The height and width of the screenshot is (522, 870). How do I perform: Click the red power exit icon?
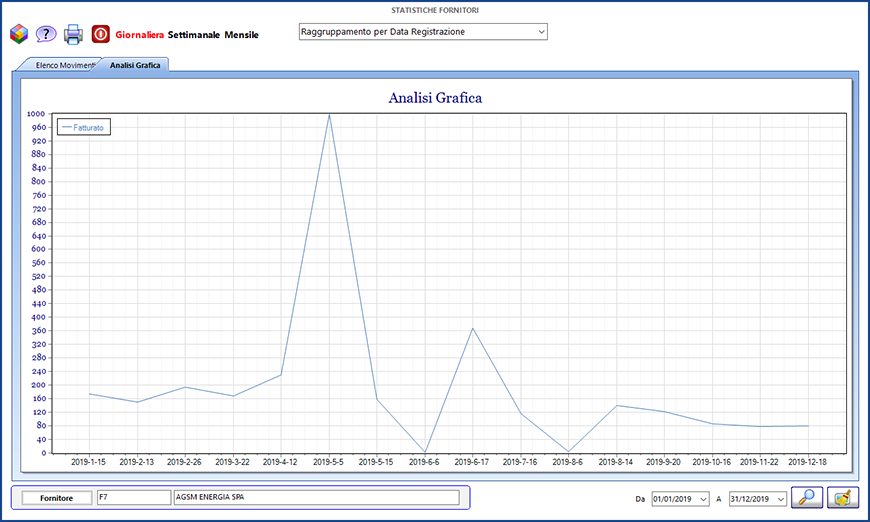pyautogui.click(x=101, y=34)
